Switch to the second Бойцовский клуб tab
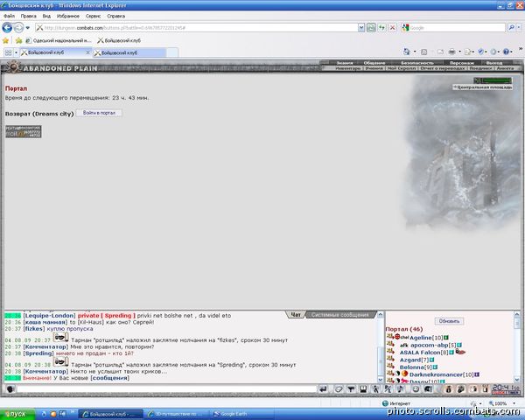 pos(129,52)
